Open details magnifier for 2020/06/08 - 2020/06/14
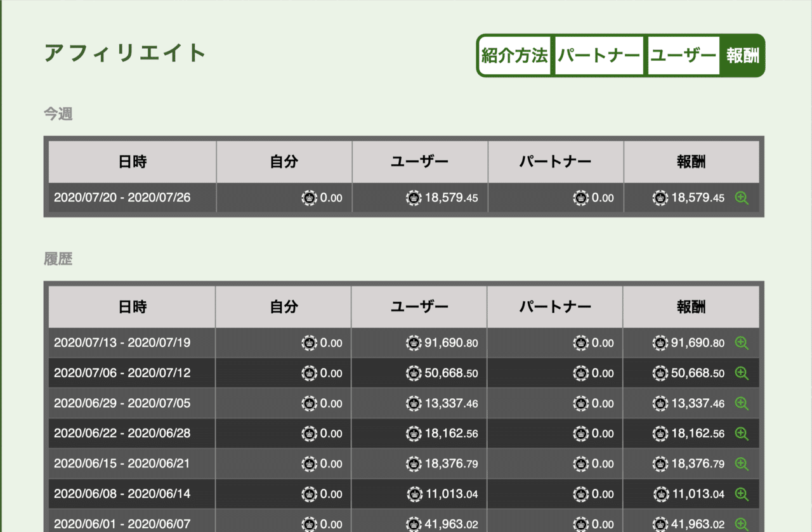The width and height of the screenshot is (812, 532). [x=742, y=494]
